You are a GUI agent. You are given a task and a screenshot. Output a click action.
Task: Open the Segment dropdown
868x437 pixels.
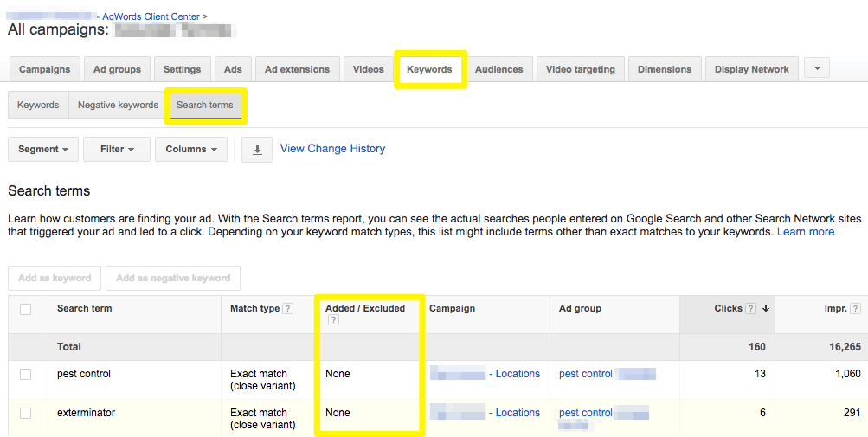pos(43,150)
